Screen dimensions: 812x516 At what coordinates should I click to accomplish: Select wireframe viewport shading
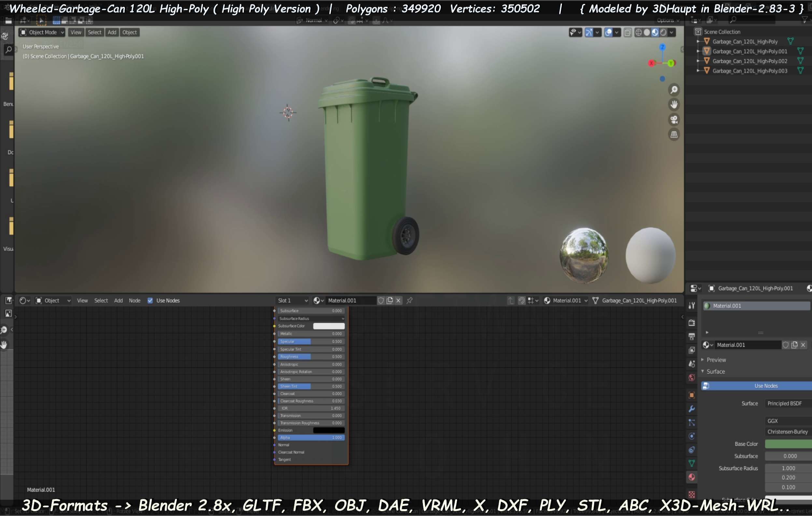(638, 32)
